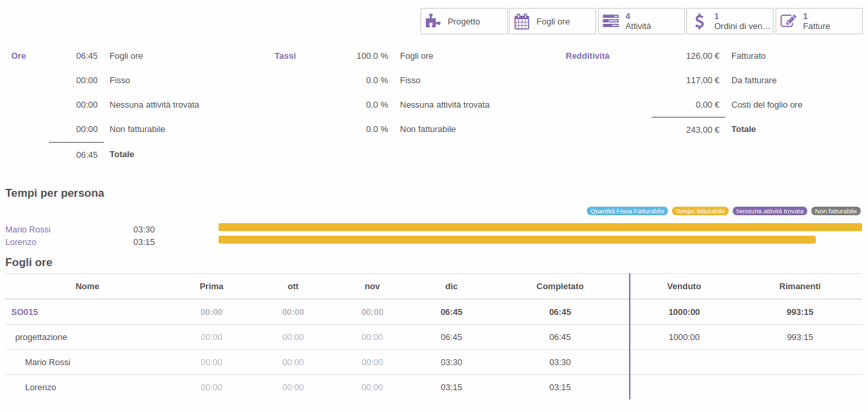Click the dollar sign Ordini di vendita icon
Screen dimensions: 868x412
700,21
